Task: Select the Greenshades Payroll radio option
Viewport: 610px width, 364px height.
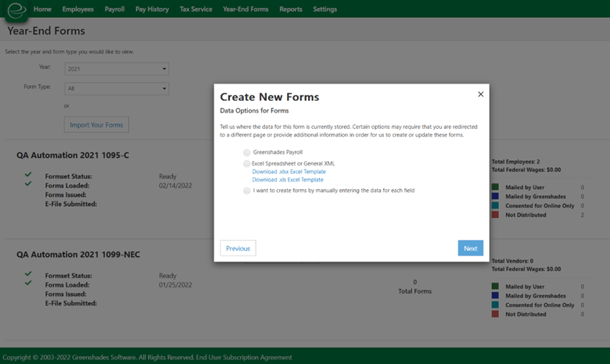Action: coord(247,152)
